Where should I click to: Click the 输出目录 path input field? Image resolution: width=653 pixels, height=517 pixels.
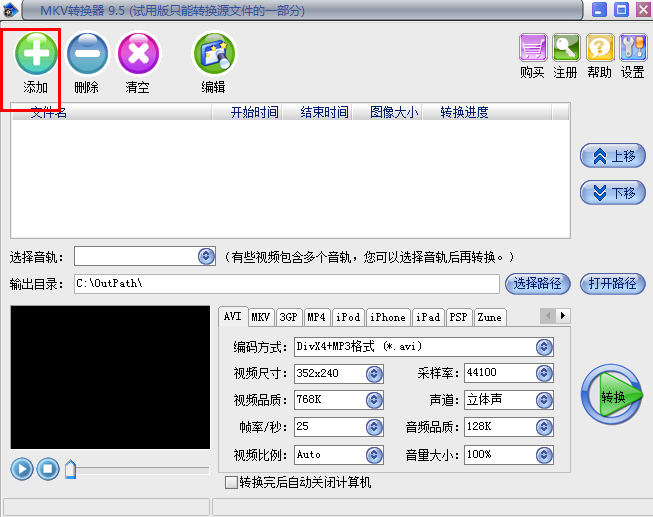(287, 284)
